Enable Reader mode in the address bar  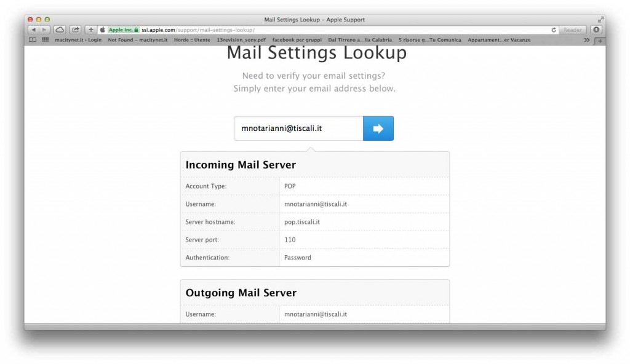coord(572,29)
